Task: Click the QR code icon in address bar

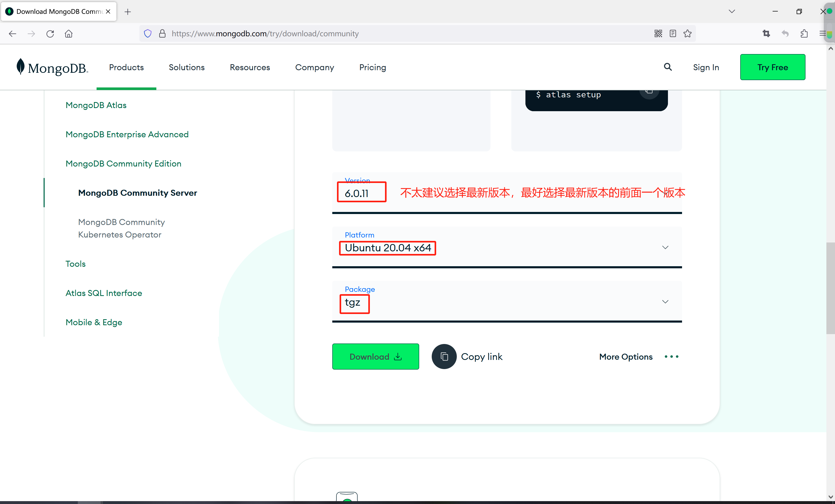Action: pos(658,34)
